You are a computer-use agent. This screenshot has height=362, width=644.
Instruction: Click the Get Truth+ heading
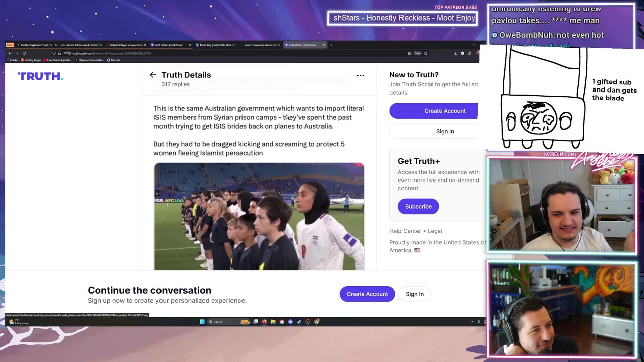(419, 161)
